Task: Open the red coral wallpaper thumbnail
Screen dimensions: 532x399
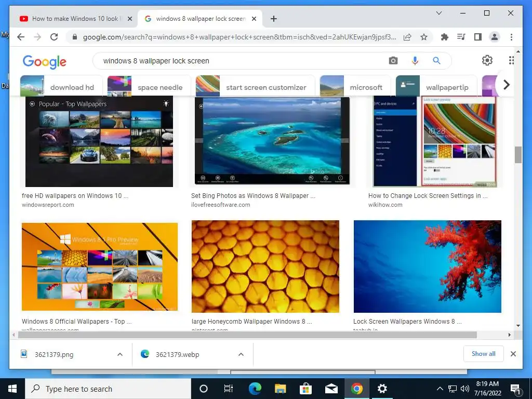Action: 427,267
